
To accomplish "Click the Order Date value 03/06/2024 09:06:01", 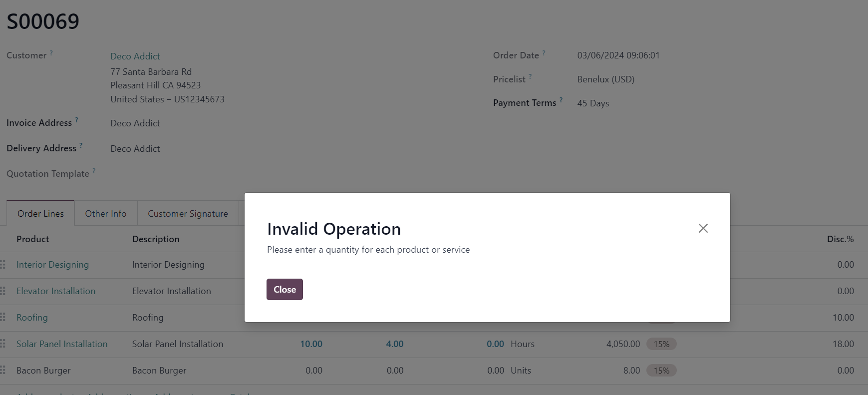I will click(618, 55).
